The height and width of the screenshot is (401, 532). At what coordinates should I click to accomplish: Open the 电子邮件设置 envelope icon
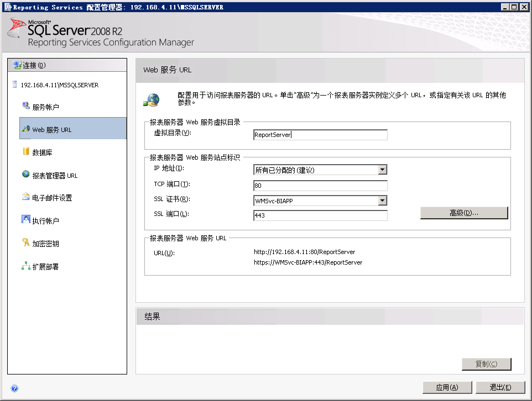(26, 197)
